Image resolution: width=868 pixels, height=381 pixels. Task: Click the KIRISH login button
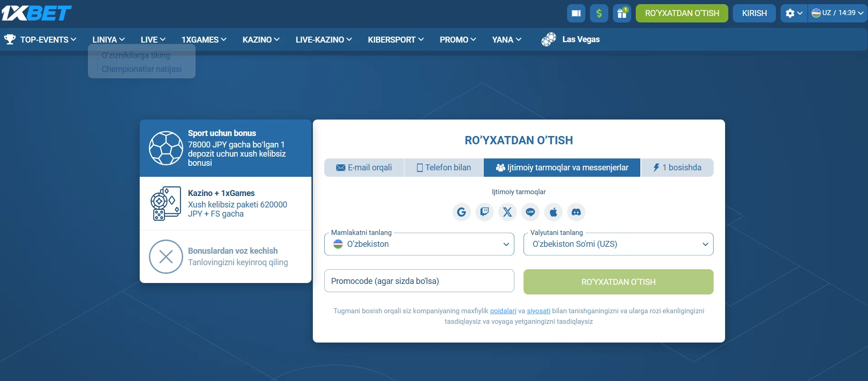[754, 13]
